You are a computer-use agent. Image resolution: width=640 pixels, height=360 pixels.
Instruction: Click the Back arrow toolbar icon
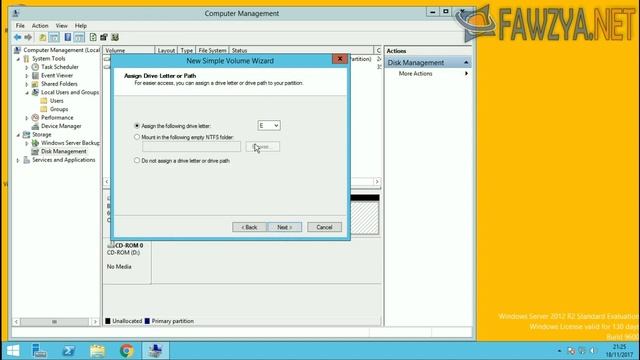[17, 38]
